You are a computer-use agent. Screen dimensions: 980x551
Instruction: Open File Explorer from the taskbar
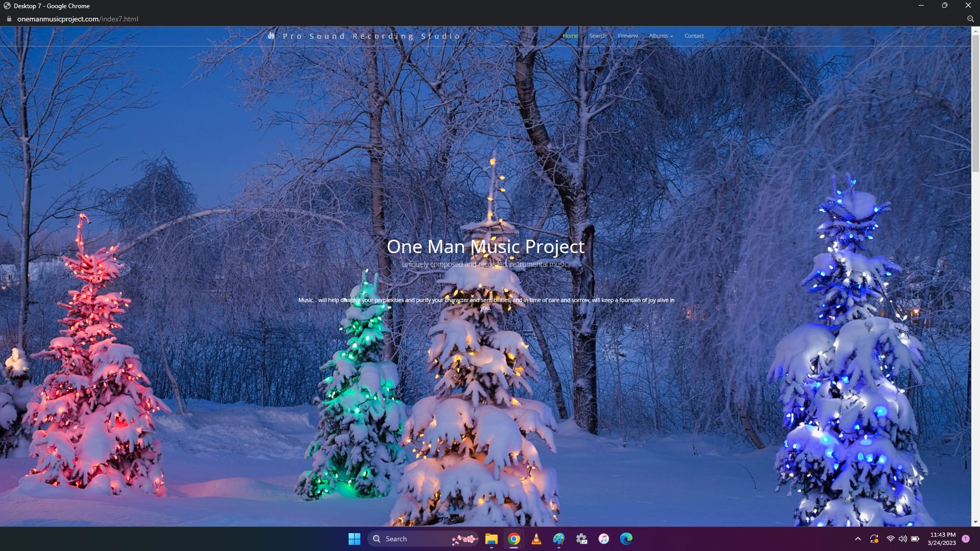click(491, 539)
